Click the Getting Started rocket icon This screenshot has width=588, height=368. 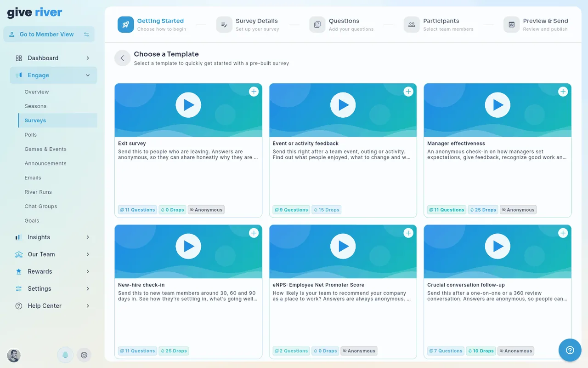click(x=126, y=25)
